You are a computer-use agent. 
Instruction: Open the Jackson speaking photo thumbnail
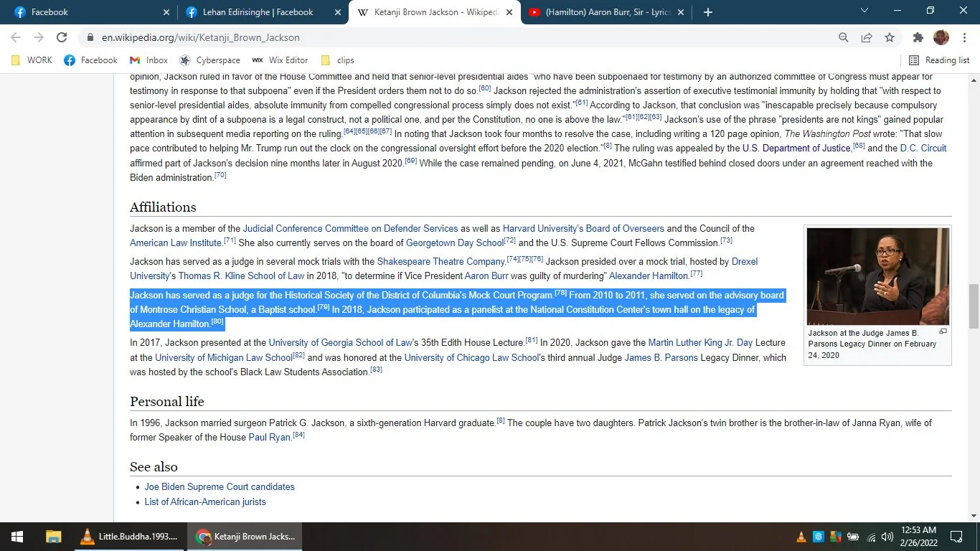click(878, 276)
